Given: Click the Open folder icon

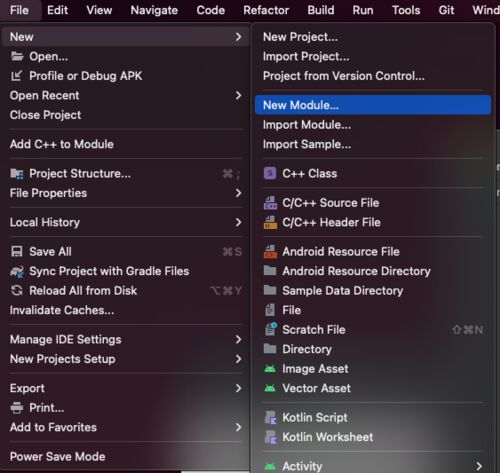Looking at the screenshot, I should 17,56.
